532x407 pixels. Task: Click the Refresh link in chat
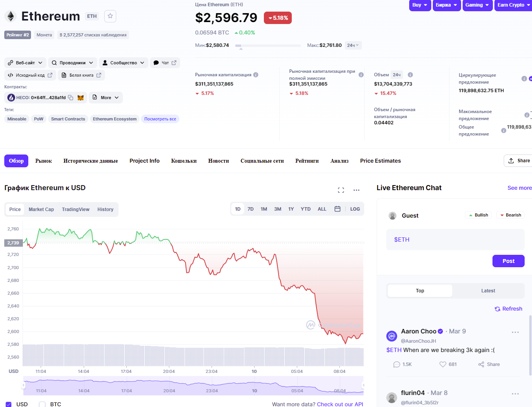click(508, 309)
